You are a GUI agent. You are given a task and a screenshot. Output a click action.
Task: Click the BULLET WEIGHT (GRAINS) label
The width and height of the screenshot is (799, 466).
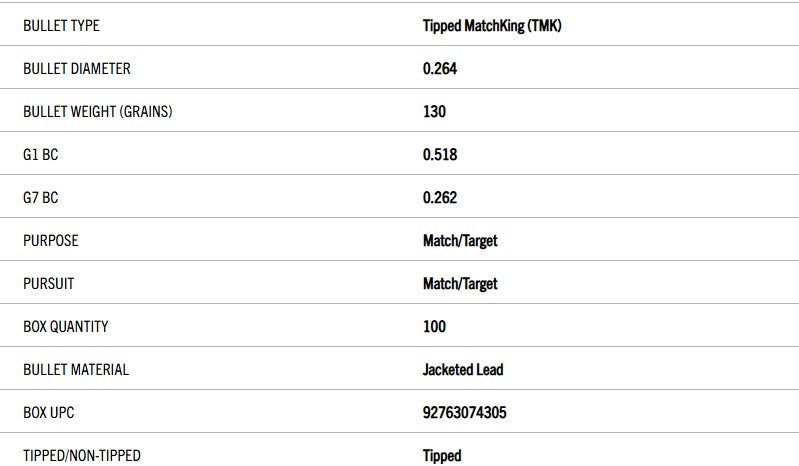tap(97, 112)
